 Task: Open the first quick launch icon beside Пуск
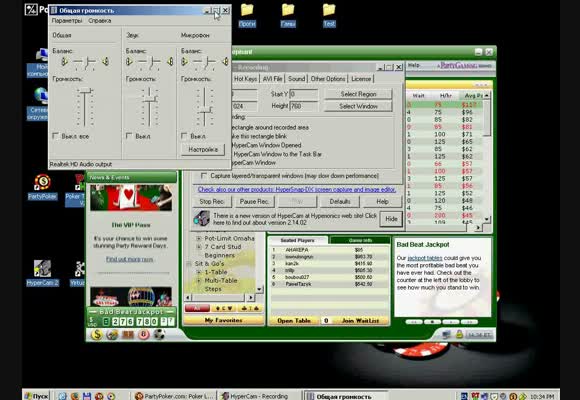pyautogui.click(x=62, y=396)
